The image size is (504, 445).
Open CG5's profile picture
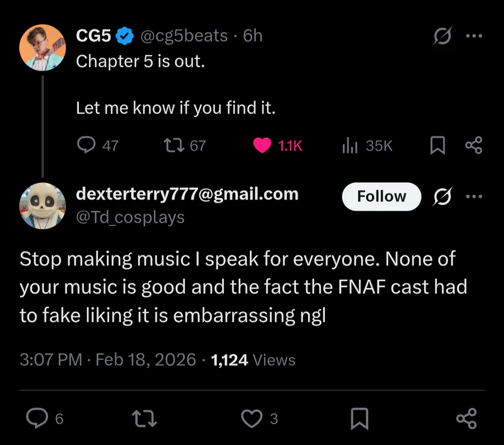click(x=43, y=48)
